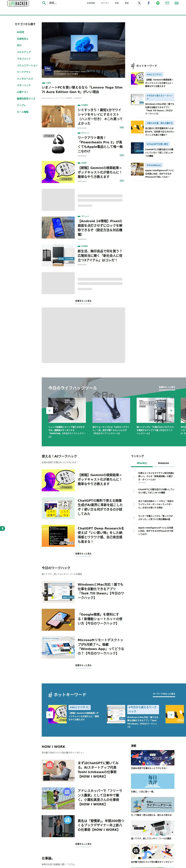Open ranking item 4 about monitor peripherals
186x868 pixels.
click(x=155, y=518)
